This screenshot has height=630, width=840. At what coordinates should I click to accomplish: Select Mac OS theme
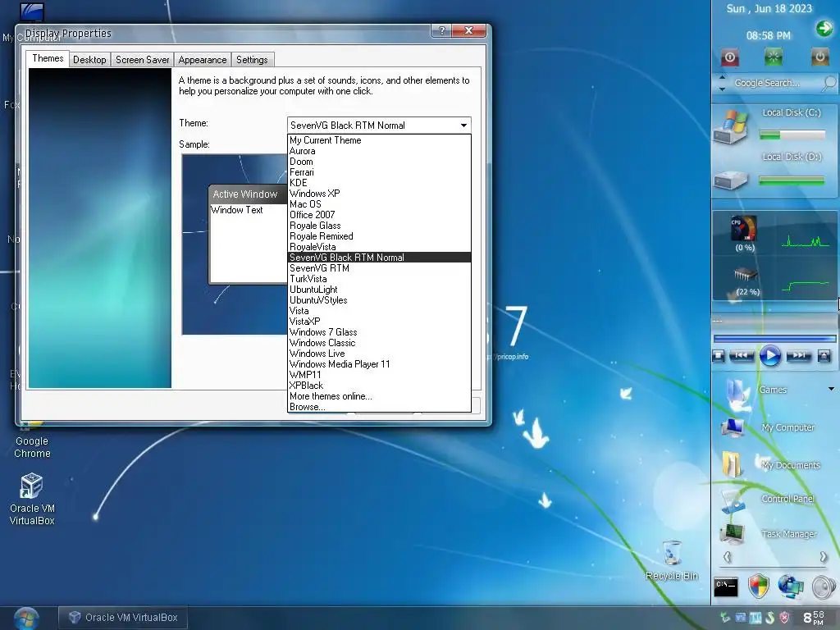(380, 204)
